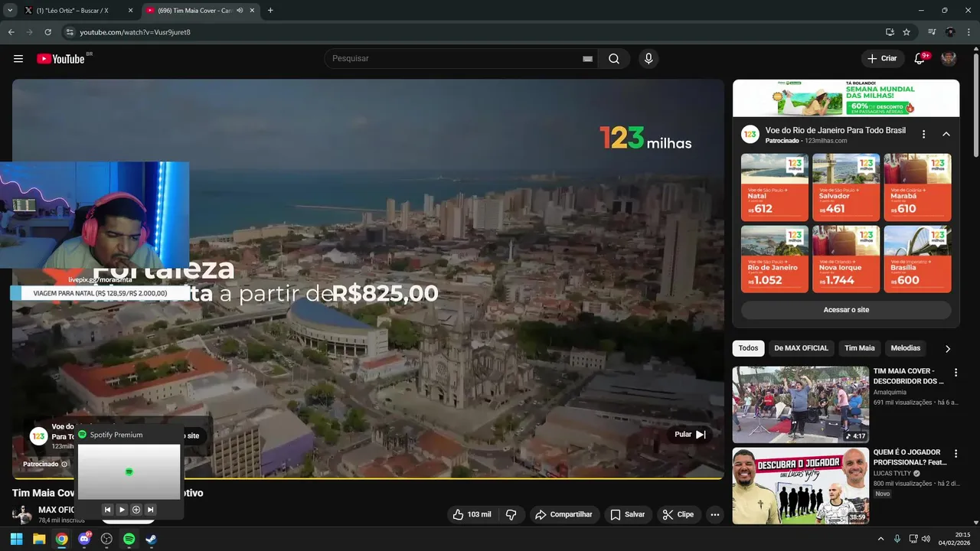Image resolution: width=980 pixels, height=551 pixels.
Task: Open the Brasília R$600 flight offer
Action: pos(917,259)
